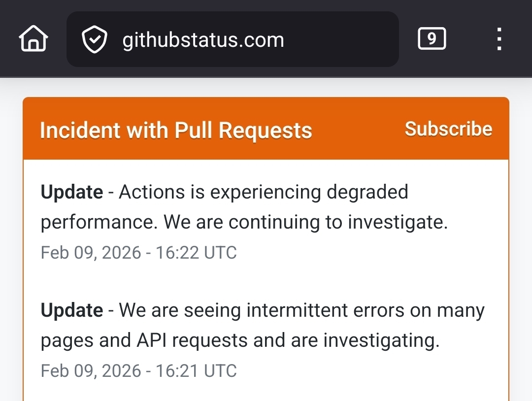The height and width of the screenshot is (401, 532).
Task: Open the browser three-dot menu
Action: [x=499, y=39]
